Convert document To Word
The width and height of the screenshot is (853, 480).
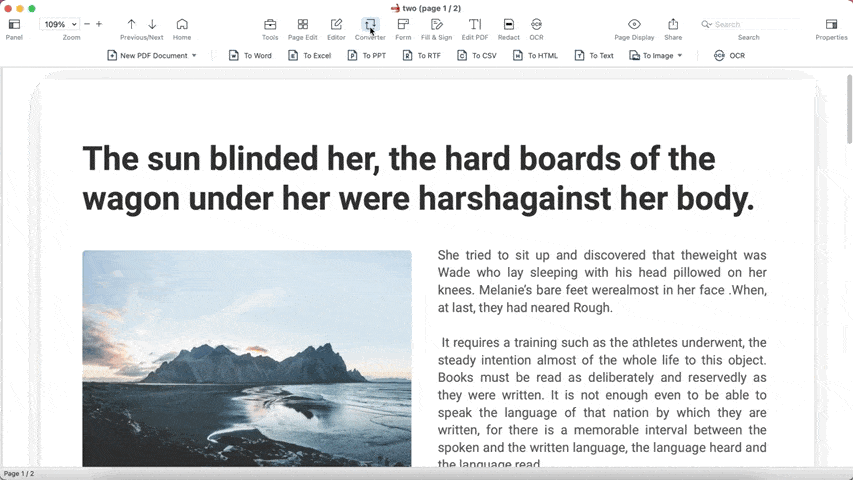coord(250,56)
